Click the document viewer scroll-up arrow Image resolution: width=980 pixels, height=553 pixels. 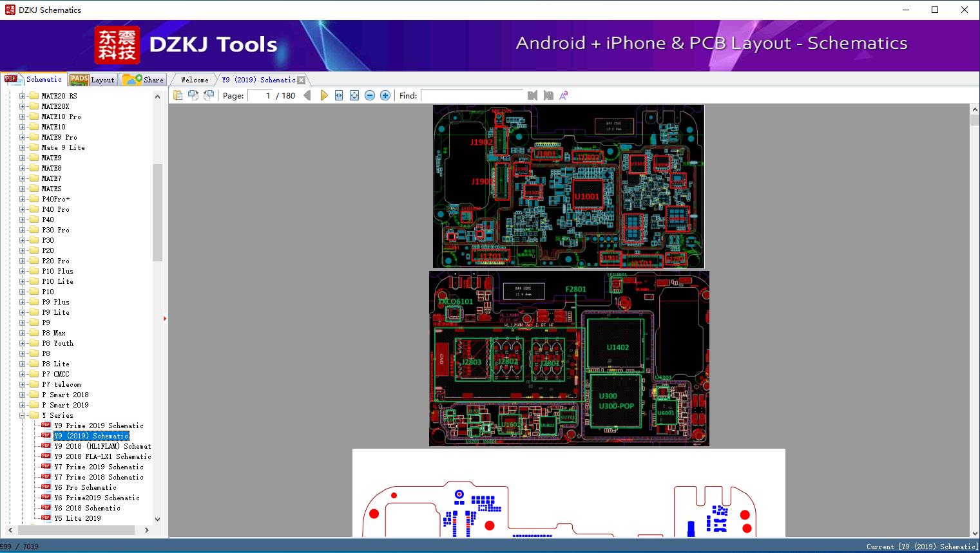pos(974,110)
